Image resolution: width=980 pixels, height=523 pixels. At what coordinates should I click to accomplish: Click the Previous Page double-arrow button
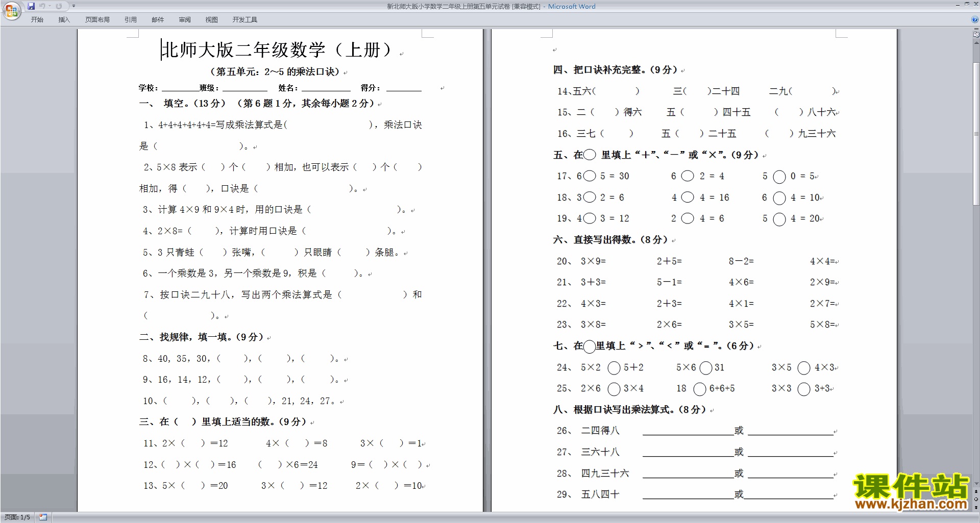[976, 492]
